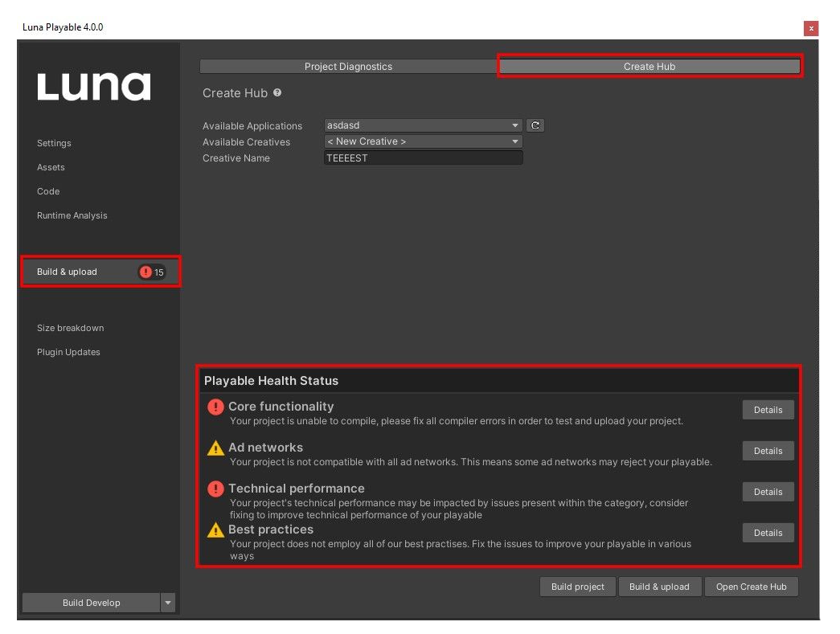The height and width of the screenshot is (634, 840).
Task: Select Build & upload in the sidebar
Action: coord(100,272)
